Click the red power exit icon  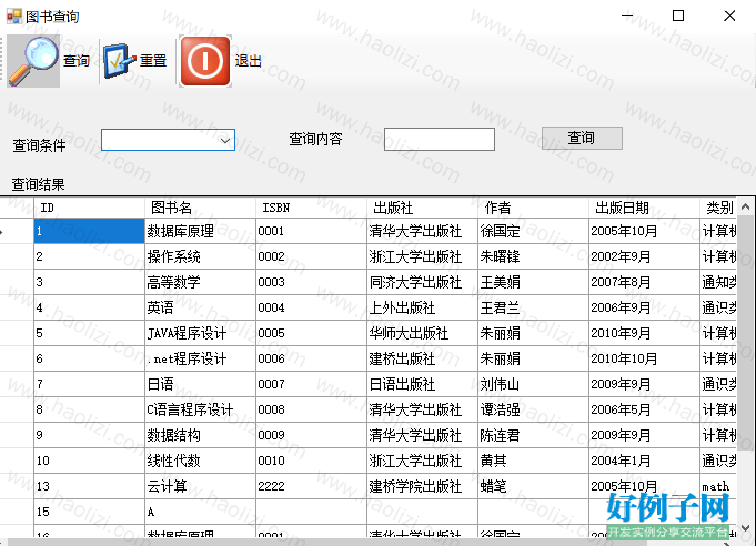coord(205,61)
